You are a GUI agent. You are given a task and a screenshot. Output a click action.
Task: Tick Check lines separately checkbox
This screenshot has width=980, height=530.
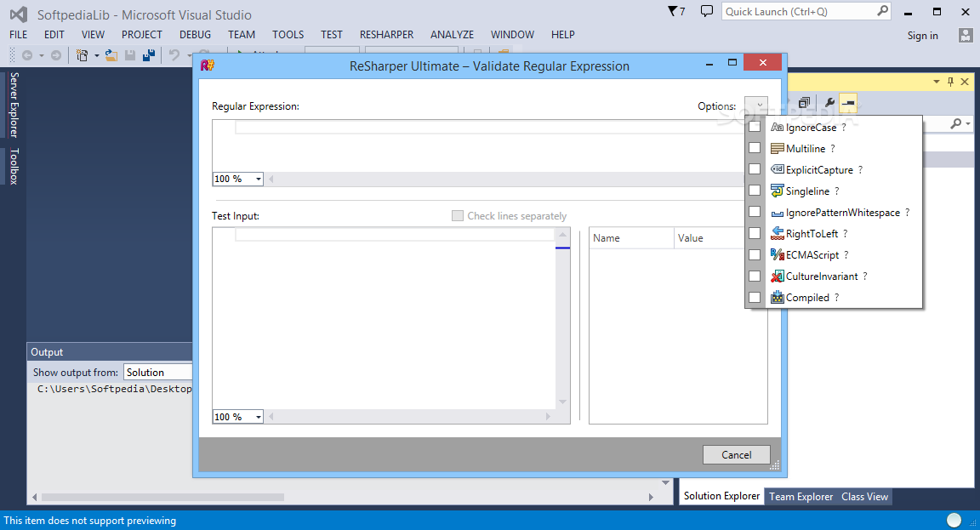pos(458,215)
